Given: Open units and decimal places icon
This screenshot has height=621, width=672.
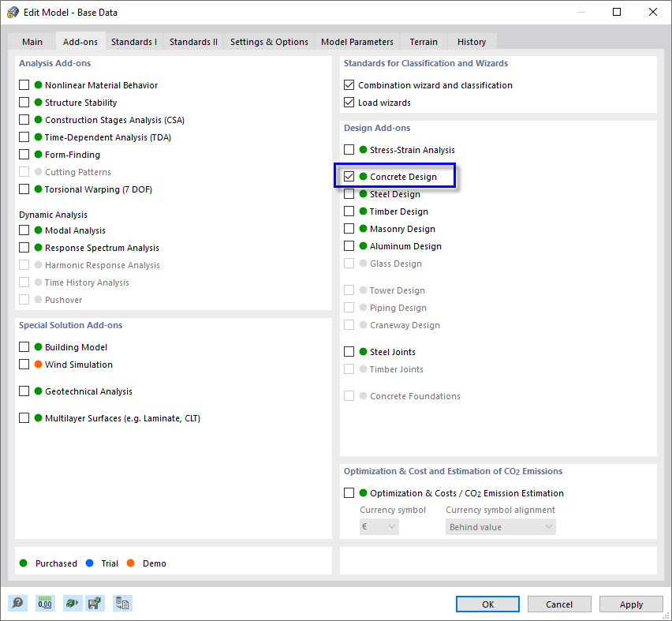Looking at the screenshot, I should [45, 604].
